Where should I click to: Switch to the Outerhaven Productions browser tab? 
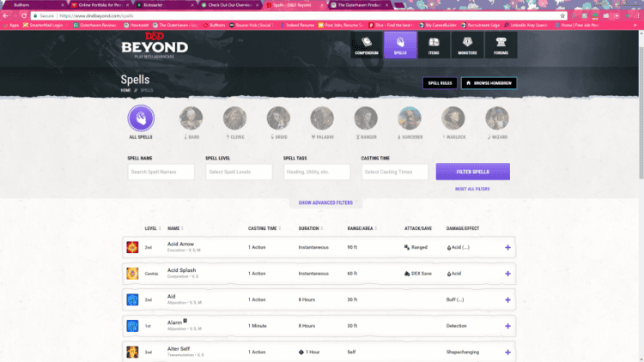click(360, 5)
